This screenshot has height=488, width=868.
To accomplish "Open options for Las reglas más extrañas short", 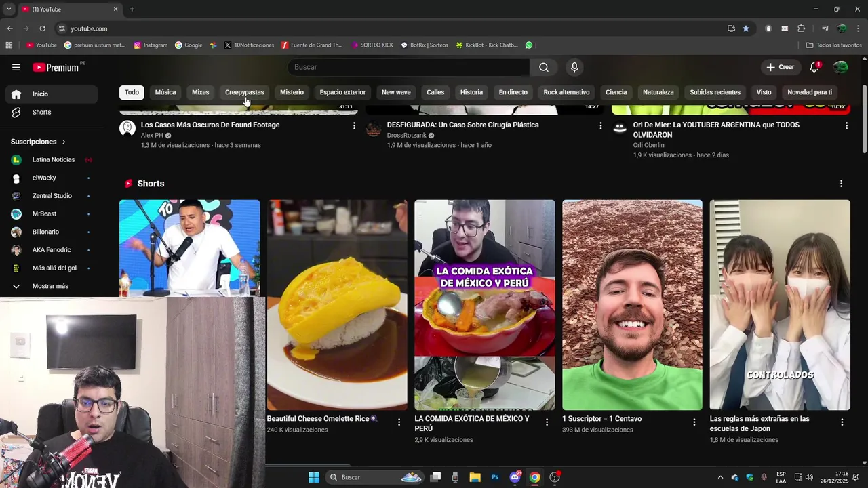I will click(842, 422).
